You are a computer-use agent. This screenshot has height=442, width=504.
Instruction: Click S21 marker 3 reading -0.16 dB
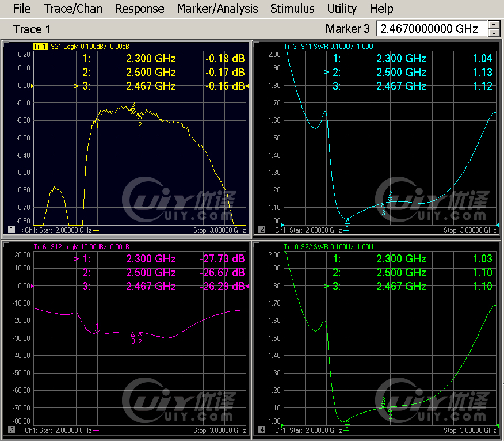coord(225,86)
